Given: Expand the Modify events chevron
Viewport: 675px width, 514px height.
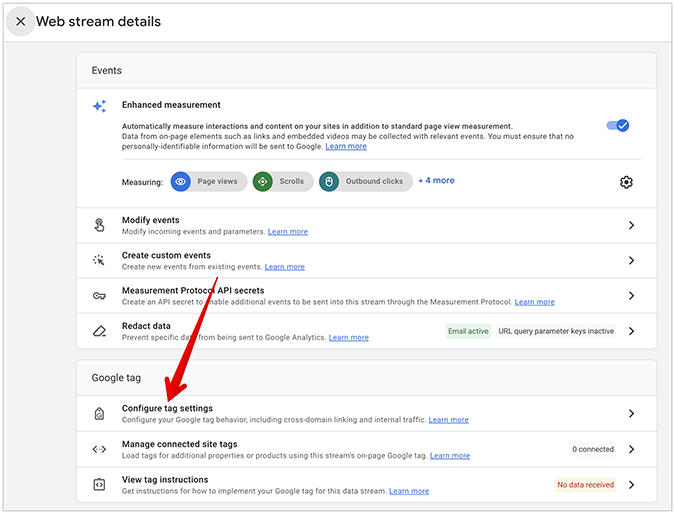Looking at the screenshot, I should coord(631,225).
